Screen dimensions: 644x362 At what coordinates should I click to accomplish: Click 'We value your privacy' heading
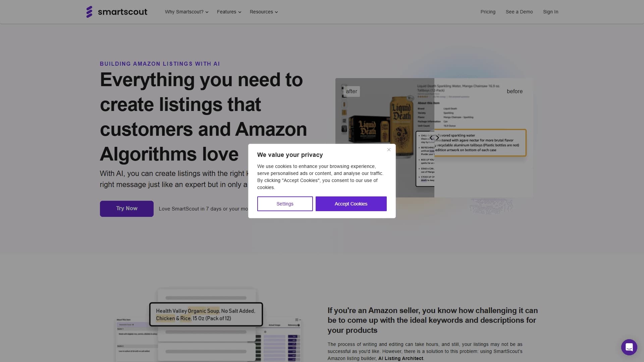[290, 155]
